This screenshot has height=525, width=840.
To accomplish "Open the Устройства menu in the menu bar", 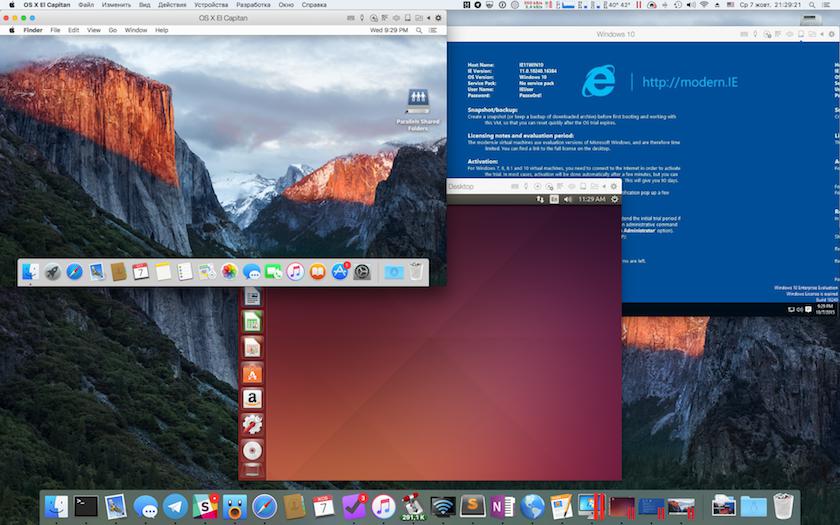I will (210, 5).
